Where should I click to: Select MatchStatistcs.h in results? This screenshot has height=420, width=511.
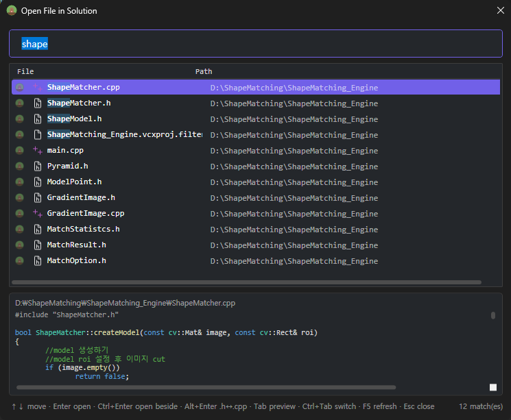(255, 230)
